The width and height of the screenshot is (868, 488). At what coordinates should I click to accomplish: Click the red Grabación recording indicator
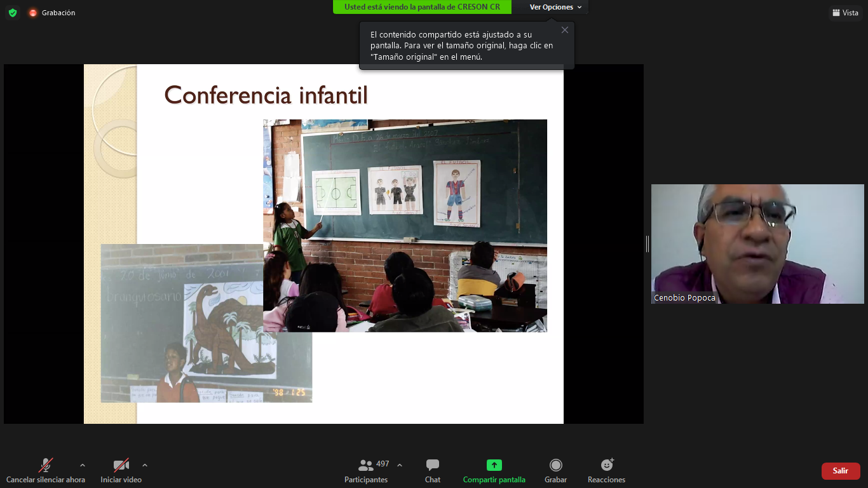click(33, 13)
